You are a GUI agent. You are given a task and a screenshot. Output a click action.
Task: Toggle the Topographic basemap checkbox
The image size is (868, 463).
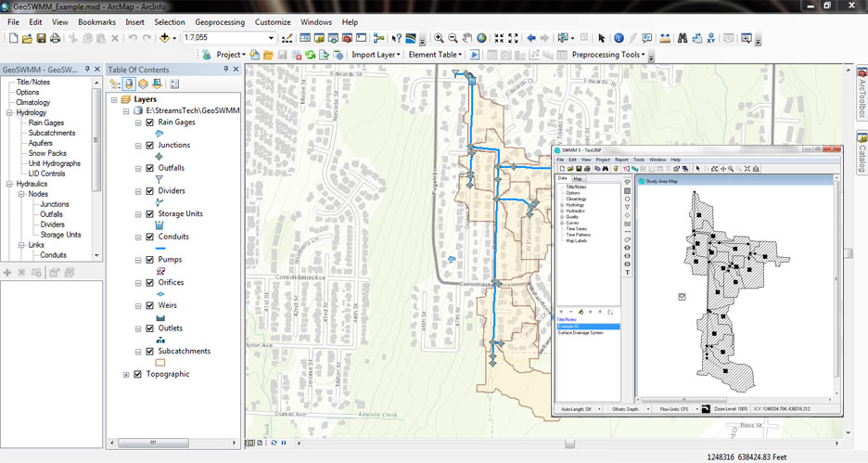click(x=138, y=374)
